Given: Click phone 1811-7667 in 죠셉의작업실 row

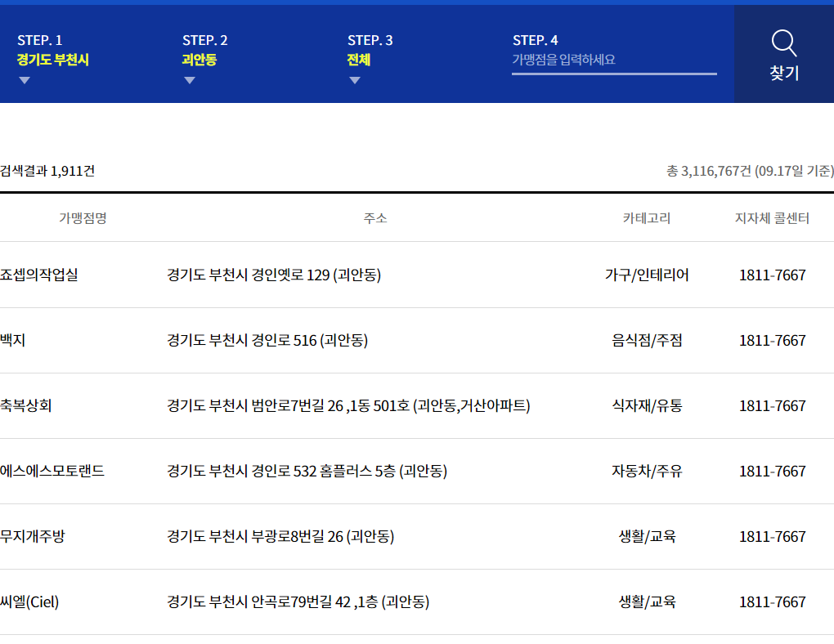Looking at the screenshot, I should 773,275.
